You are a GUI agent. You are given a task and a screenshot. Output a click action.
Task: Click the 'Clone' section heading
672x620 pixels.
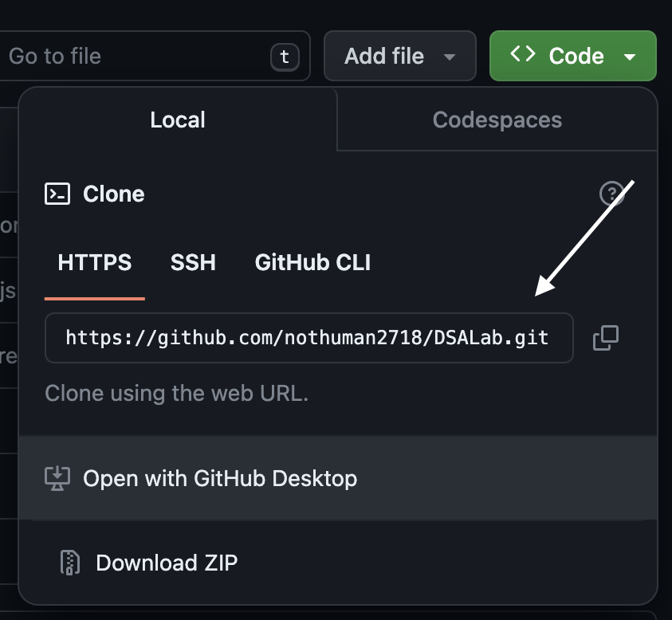[x=113, y=194]
